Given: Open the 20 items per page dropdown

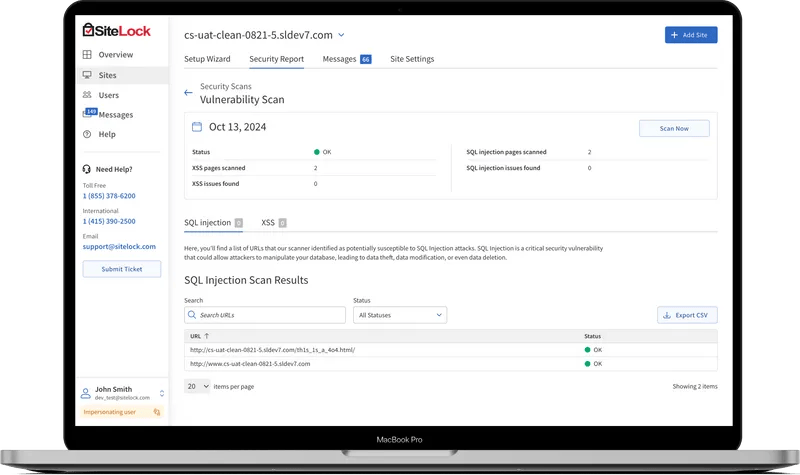Looking at the screenshot, I should [x=197, y=386].
